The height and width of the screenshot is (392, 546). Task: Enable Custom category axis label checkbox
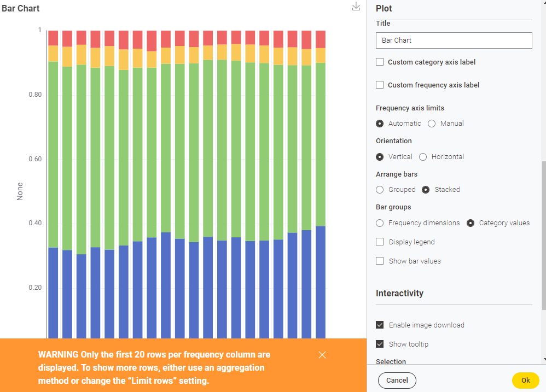tap(380, 62)
